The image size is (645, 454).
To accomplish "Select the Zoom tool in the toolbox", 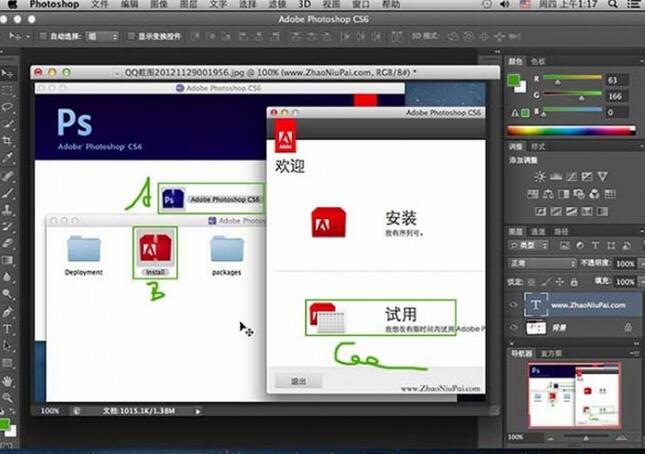I will click(x=7, y=398).
